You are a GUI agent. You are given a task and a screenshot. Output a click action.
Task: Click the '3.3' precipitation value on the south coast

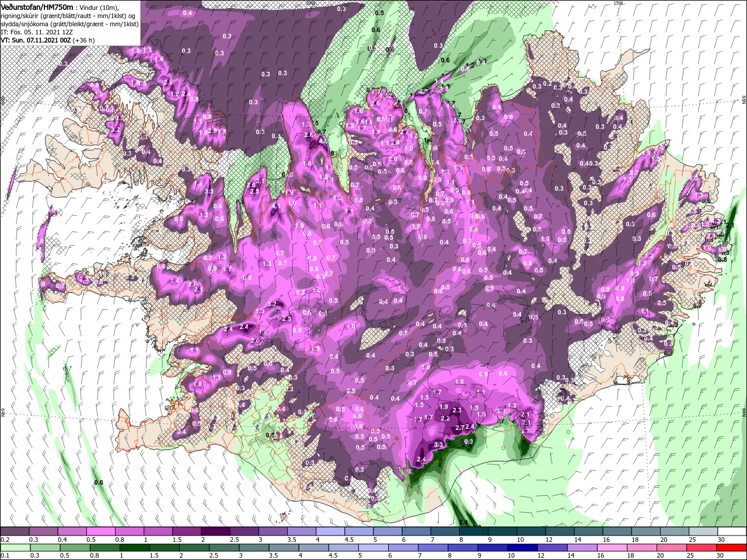439,445
